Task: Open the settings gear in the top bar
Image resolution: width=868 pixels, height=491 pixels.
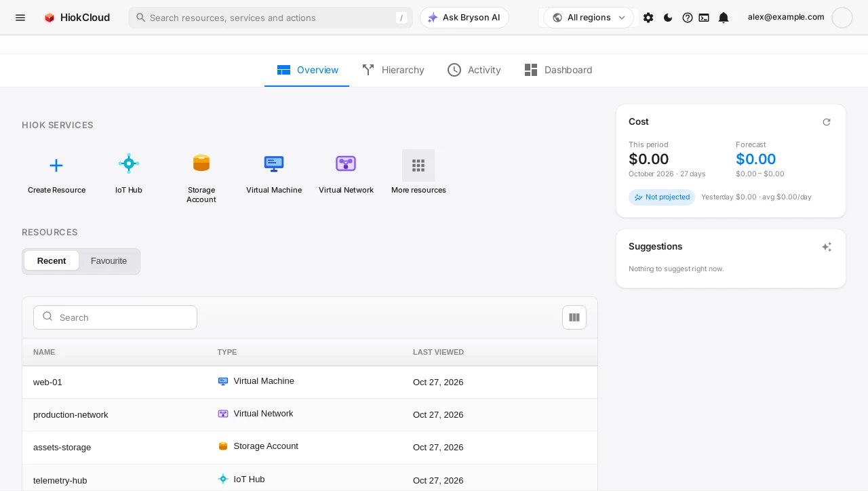Action: click(x=648, y=18)
